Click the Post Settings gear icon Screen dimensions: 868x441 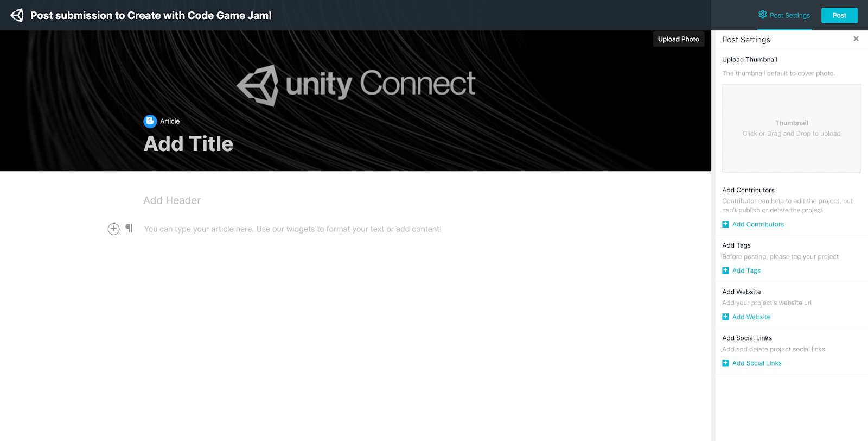click(762, 15)
